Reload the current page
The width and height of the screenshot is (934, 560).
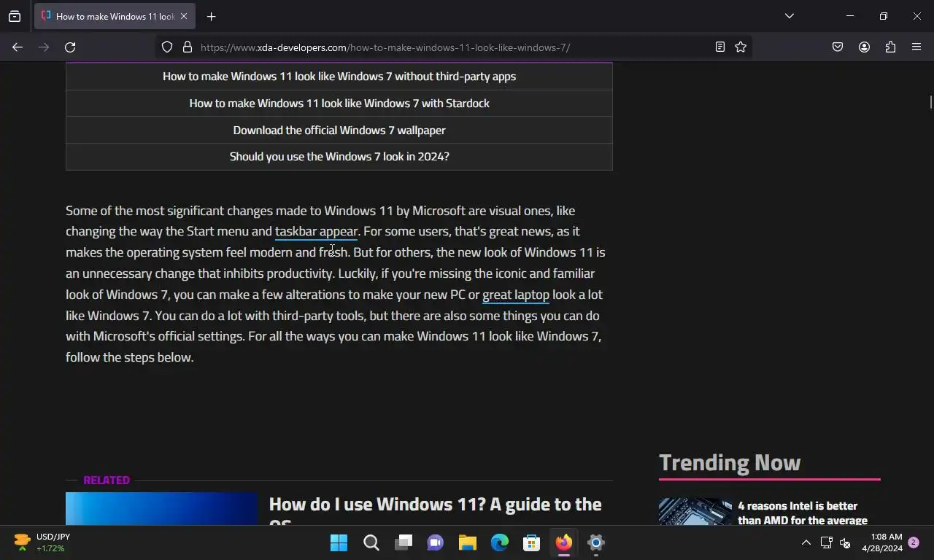tap(70, 47)
